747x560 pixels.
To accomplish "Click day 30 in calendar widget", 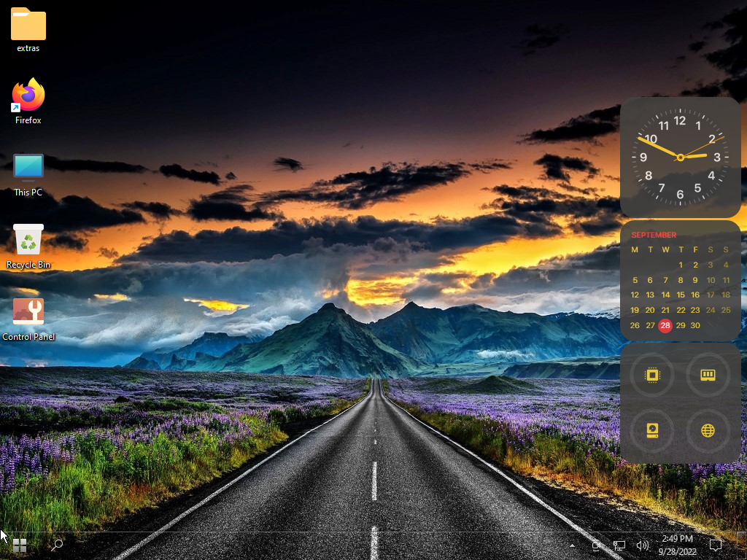I will click(x=695, y=325).
